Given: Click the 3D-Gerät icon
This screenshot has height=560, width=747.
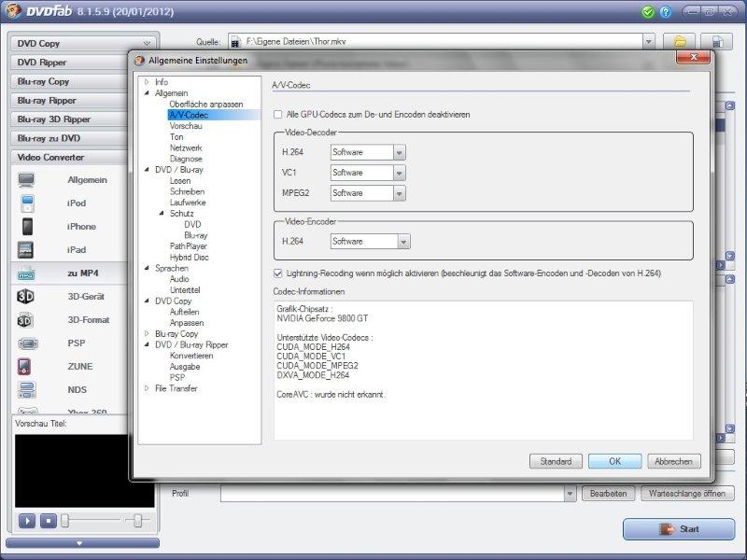Looking at the screenshot, I should pos(26,297).
